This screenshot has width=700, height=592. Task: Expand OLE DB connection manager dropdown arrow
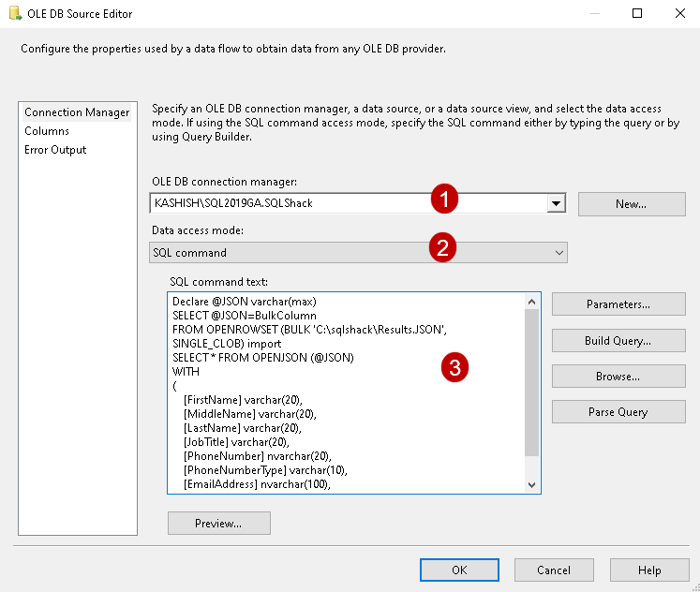point(557,203)
